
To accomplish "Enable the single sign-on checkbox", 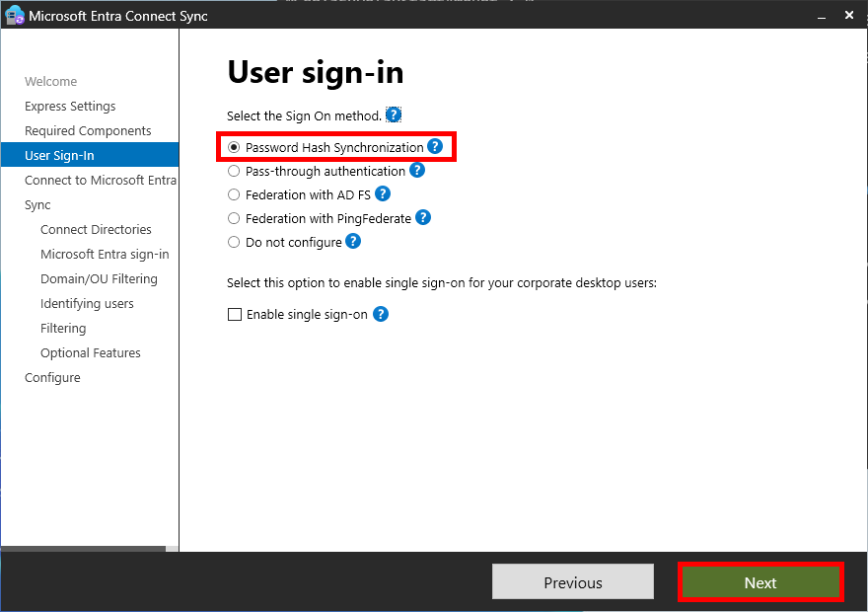I will point(234,315).
